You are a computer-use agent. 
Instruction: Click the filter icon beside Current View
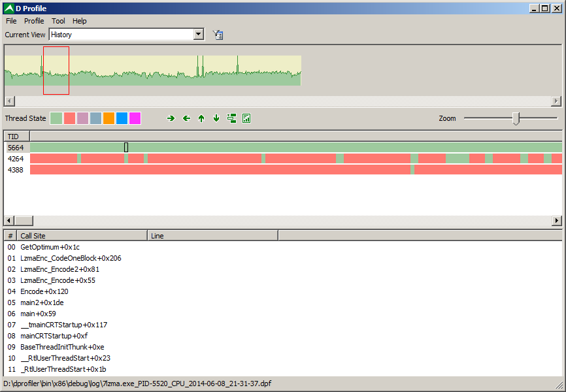(218, 35)
